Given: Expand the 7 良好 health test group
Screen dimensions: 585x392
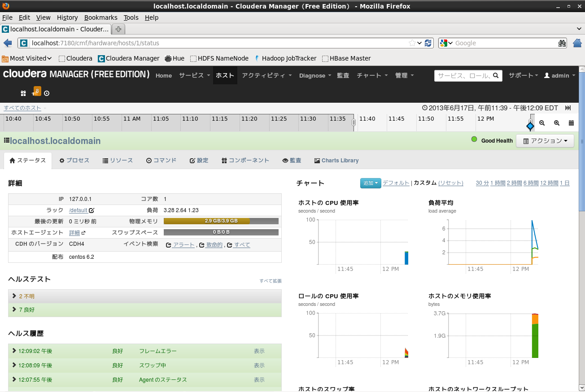Looking at the screenshot, I should pos(145,310).
